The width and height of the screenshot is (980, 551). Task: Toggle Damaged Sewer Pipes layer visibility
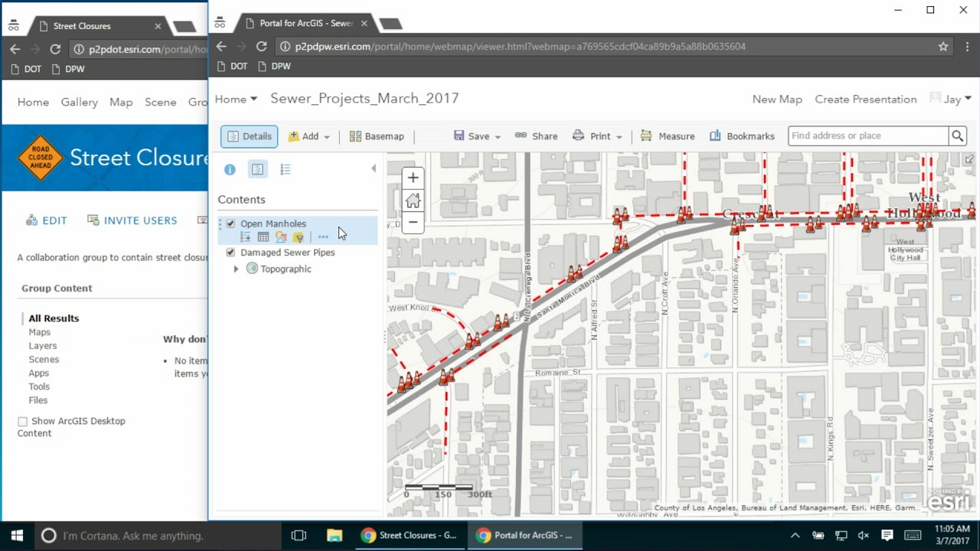click(230, 252)
